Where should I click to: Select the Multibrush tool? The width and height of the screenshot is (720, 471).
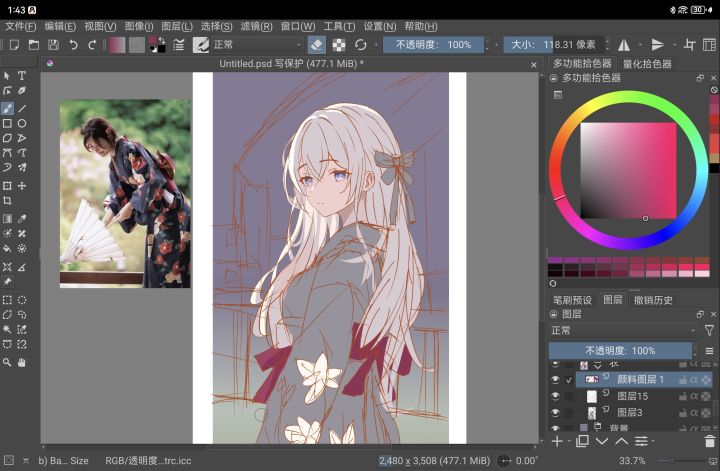tap(22, 167)
